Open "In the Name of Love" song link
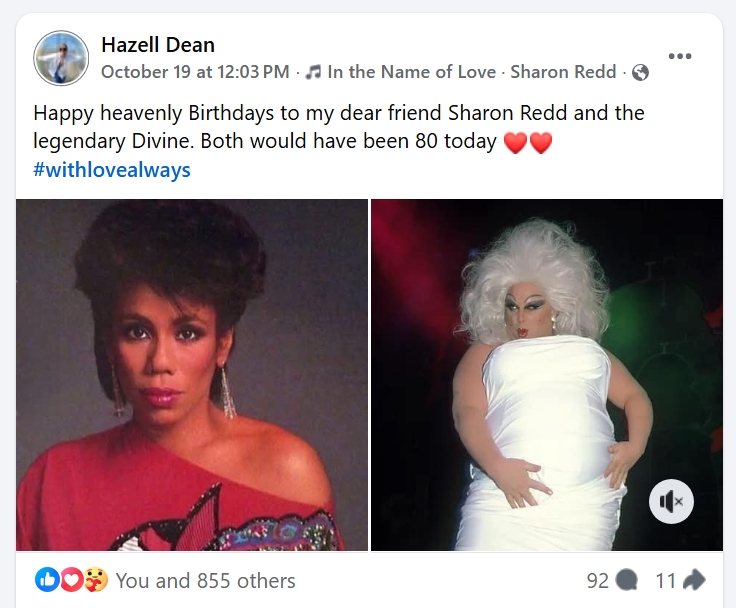736x608 pixels. 411,72
